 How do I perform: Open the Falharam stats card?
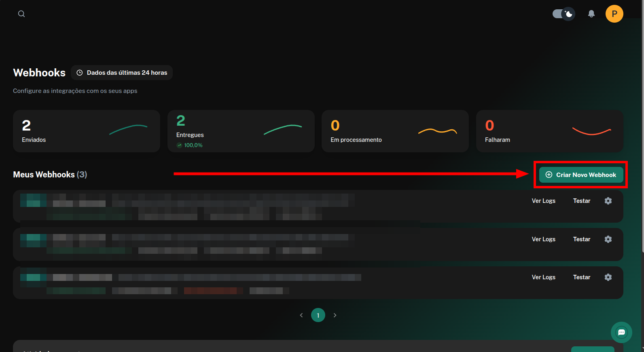[x=549, y=131]
